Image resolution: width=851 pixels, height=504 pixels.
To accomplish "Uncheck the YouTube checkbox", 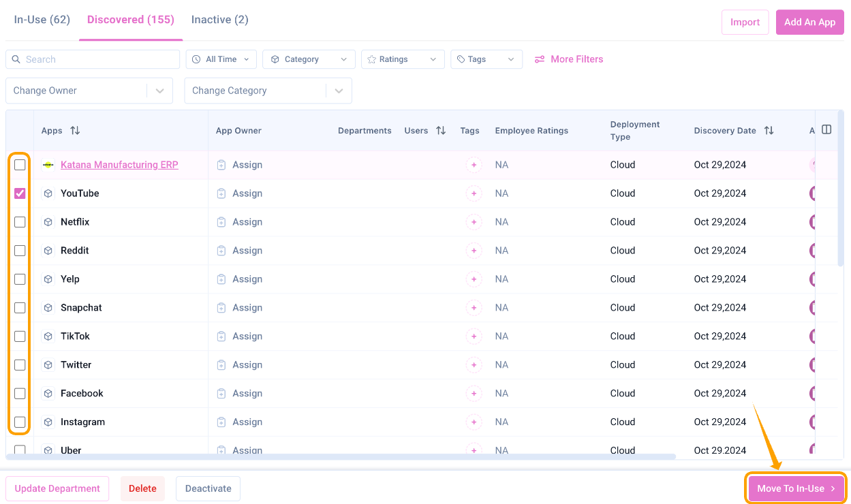I will coord(20,193).
